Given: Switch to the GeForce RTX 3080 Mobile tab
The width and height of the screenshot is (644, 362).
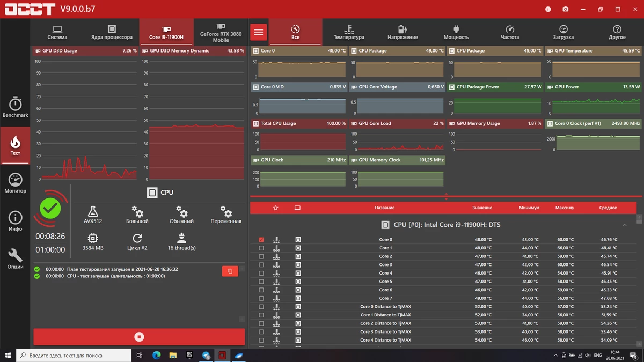Looking at the screenshot, I should click(221, 32).
